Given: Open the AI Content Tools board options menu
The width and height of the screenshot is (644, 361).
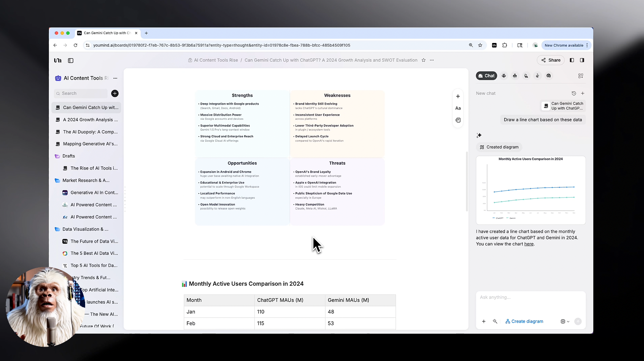Looking at the screenshot, I should tap(115, 78).
